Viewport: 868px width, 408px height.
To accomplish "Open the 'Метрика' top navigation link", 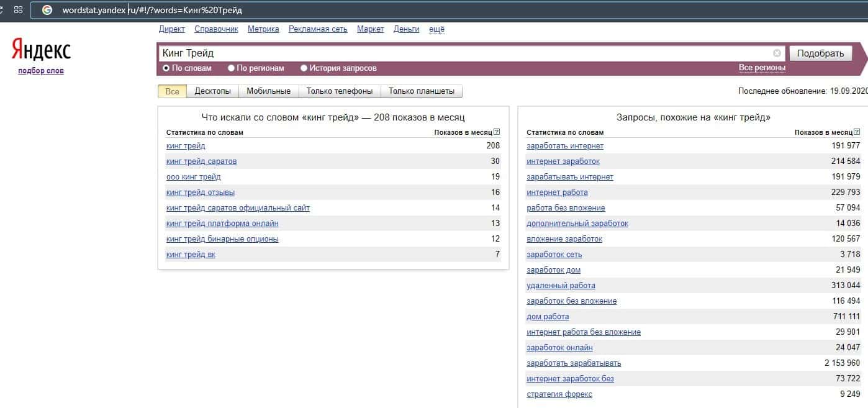I will (263, 29).
